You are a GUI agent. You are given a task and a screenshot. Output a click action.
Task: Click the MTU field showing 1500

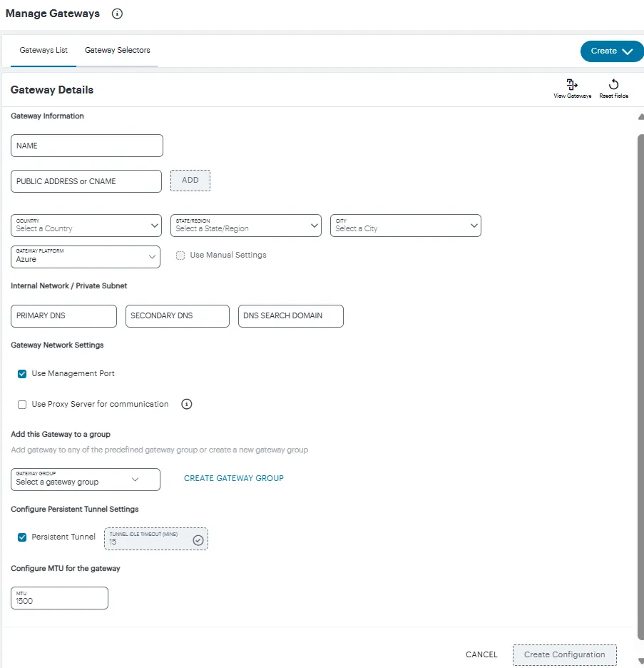pyautogui.click(x=59, y=598)
